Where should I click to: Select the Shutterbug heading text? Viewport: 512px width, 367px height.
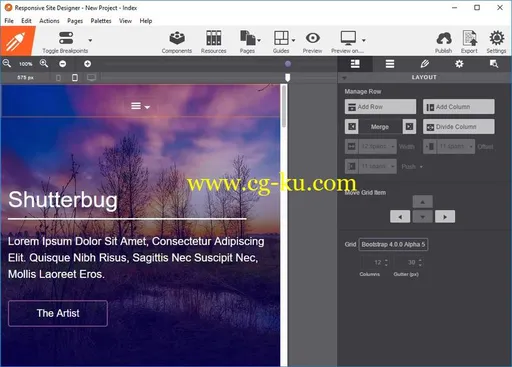click(x=63, y=200)
